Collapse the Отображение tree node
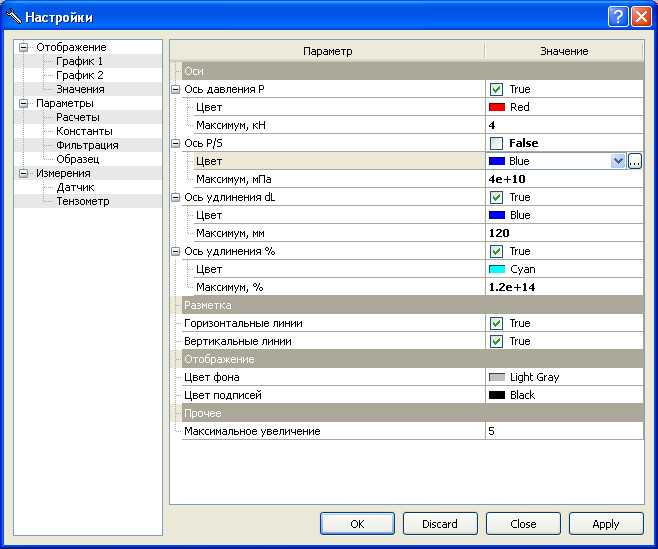 (x=24, y=47)
